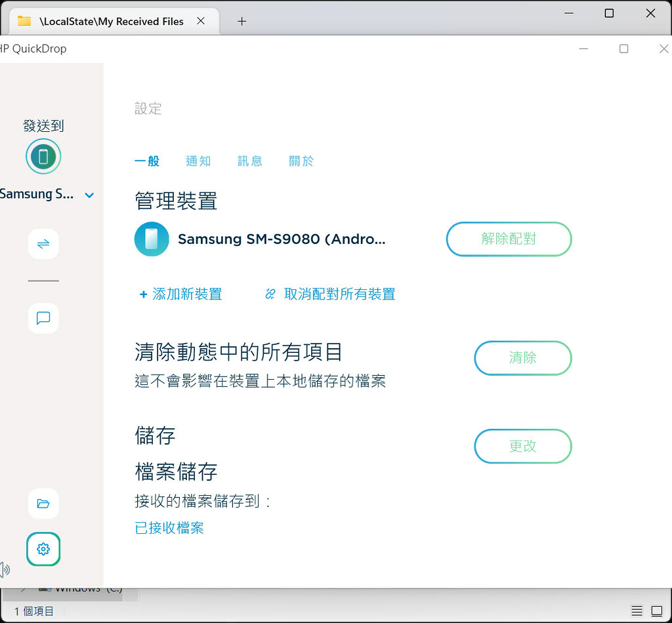The image size is (672, 623).
Task: Switch to the 關於 tab
Action: pyautogui.click(x=301, y=161)
